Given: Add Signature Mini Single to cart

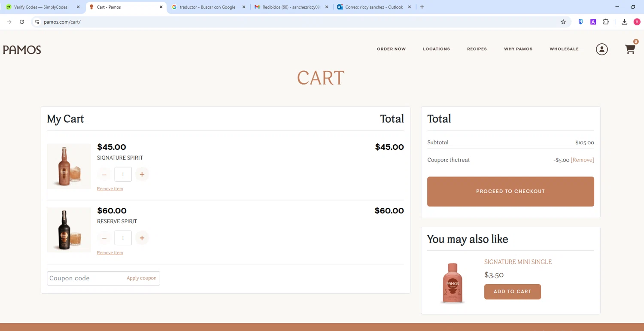Looking at the screenshot, I should click(x=513, y=292).
